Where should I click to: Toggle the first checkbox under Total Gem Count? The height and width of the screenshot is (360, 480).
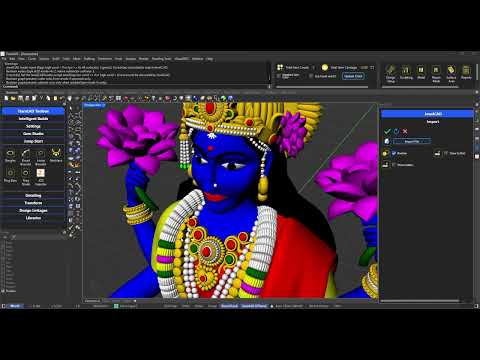279,76
